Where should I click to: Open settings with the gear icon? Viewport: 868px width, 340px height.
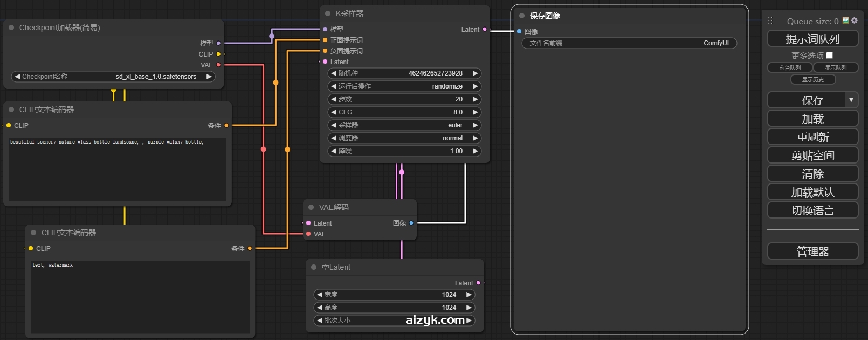[x=854, y=21]
